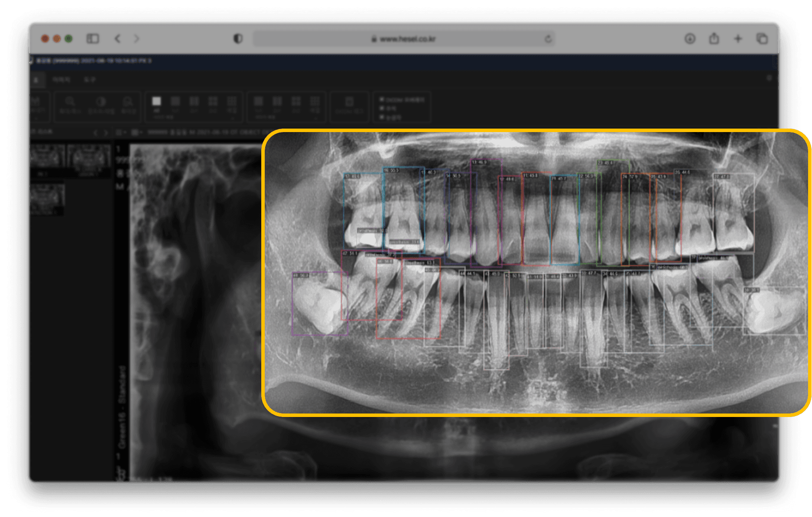
Task: Open a new Safari tab
Action: [x=738, y=39]
